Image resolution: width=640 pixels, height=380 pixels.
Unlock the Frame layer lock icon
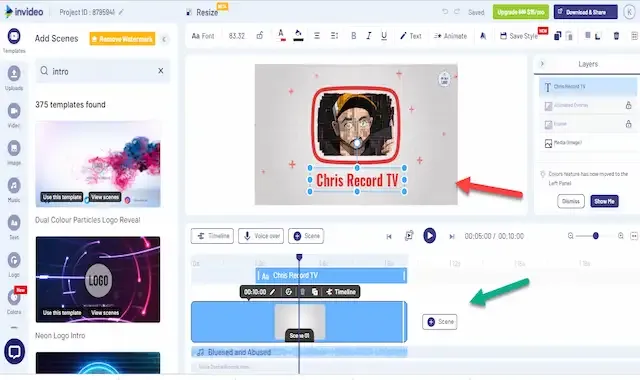click(629, 124)
